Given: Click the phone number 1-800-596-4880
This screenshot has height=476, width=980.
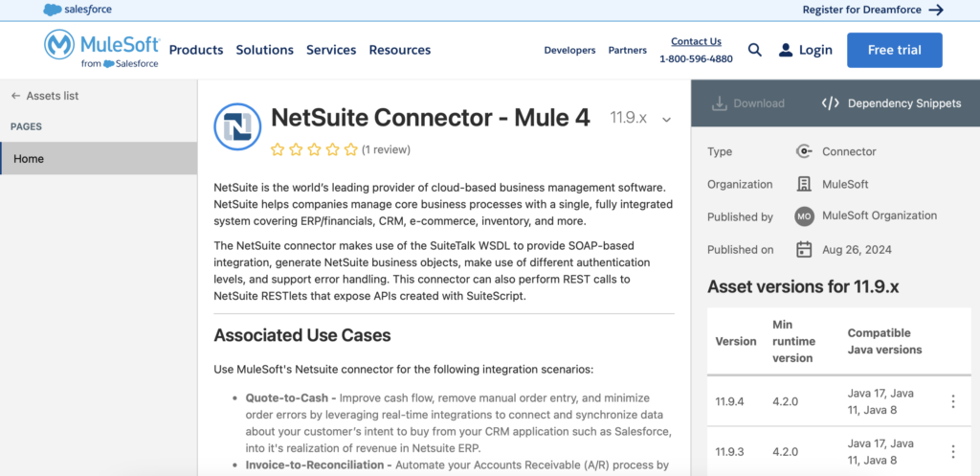Looking at the screenshot, I should tap(697, 58).
